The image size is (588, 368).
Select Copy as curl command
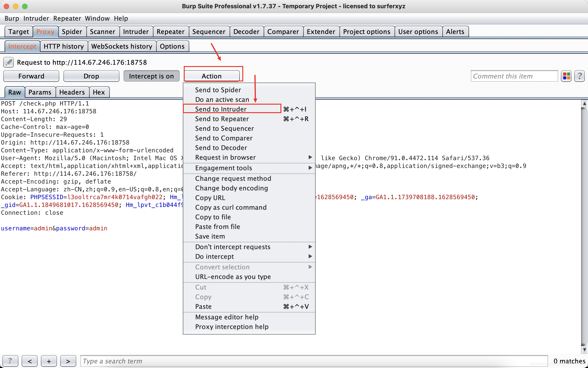[x=249, y=207]
